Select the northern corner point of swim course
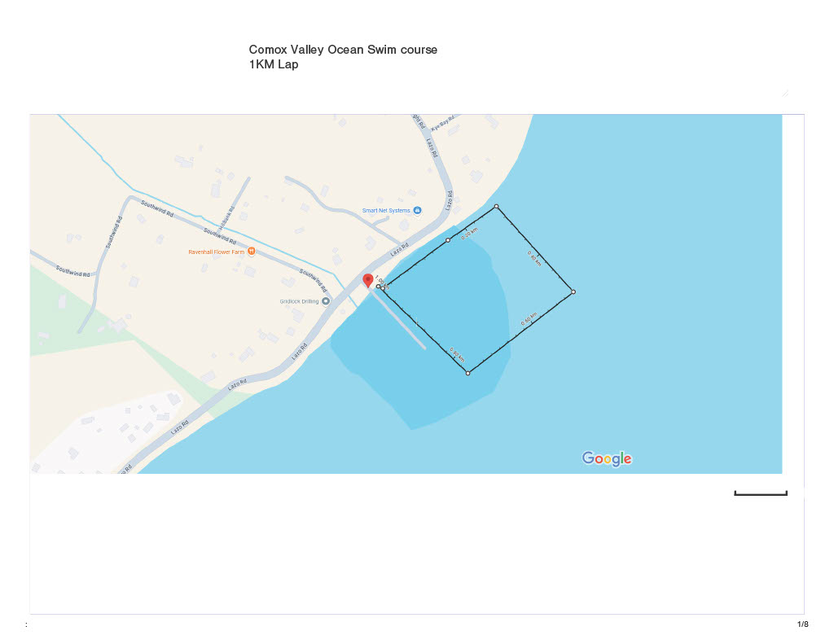Screen dimensions: 834x644 (x=496, y=206)
